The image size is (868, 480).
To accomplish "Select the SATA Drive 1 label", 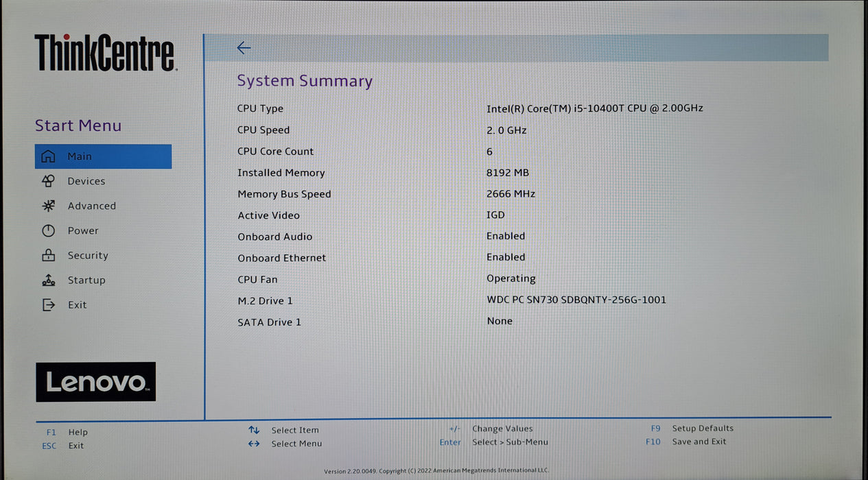I will [x=269, y=322].
